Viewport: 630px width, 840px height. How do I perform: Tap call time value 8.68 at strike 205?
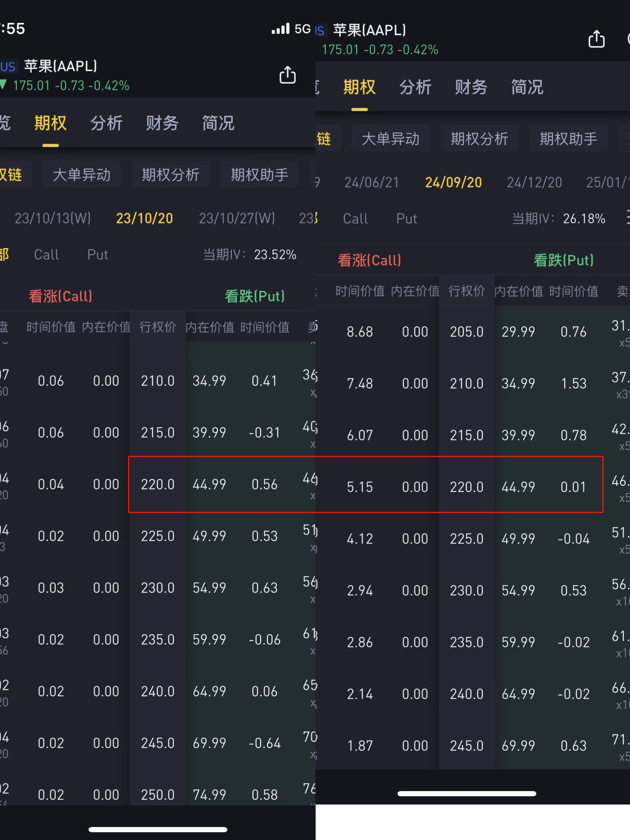click(360, 332)
